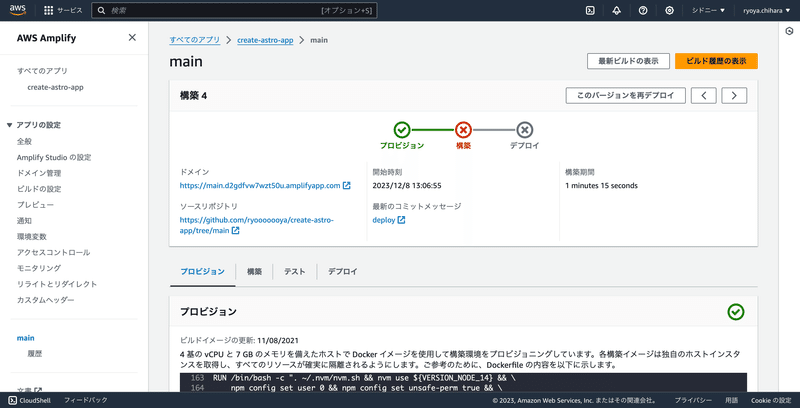Switch to the プロビジョン tab
800x408 pixels.
pos(203,272)
